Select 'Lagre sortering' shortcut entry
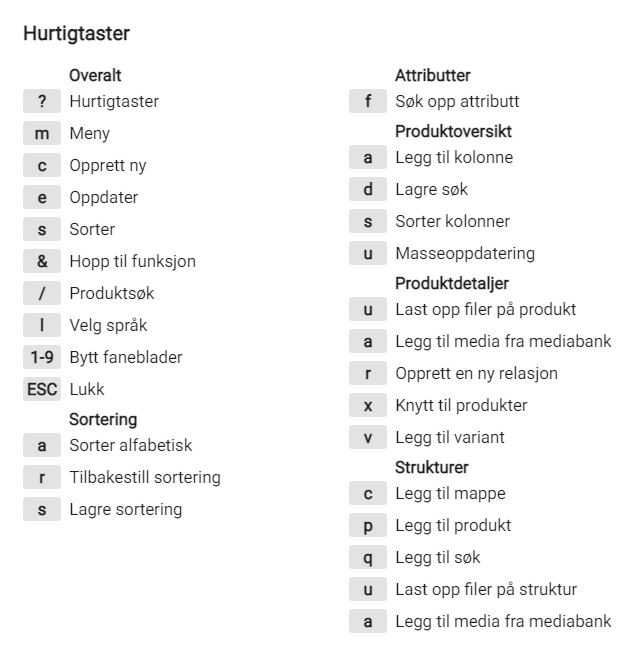632x645 pixels. 125,510
